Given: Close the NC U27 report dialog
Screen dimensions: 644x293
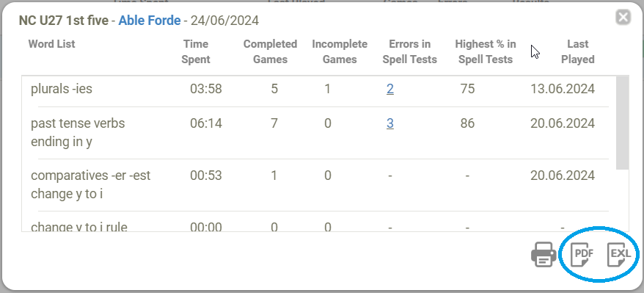Looking at the screenshot, I should coord(623,18).
